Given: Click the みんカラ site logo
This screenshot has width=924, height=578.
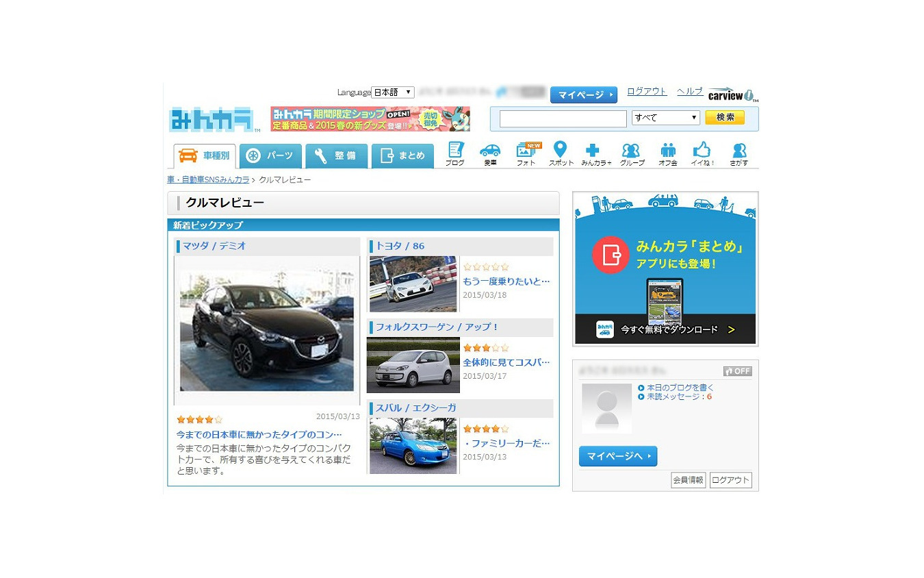Looking at the screenshot, I should click(x=214, y=120).
